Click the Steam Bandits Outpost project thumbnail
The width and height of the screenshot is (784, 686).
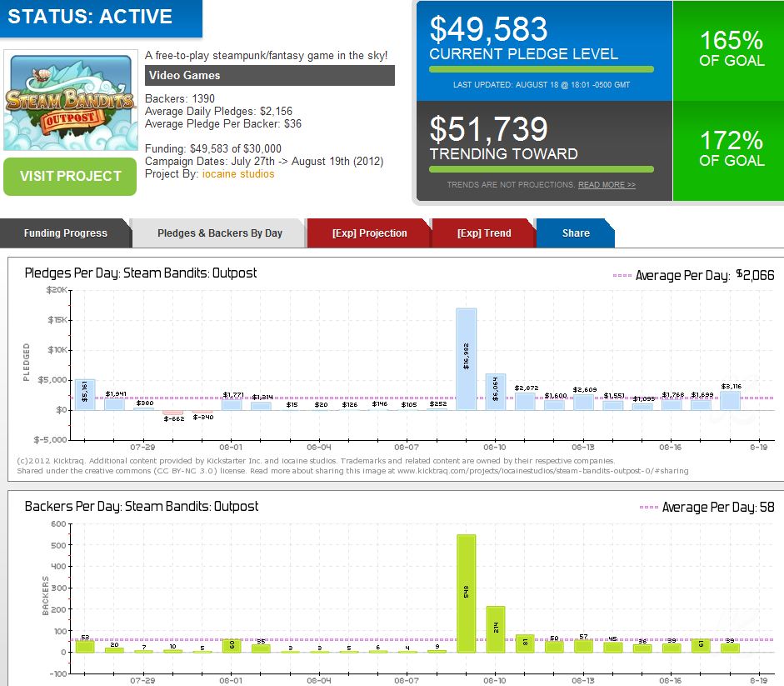(x=70, y=102)
